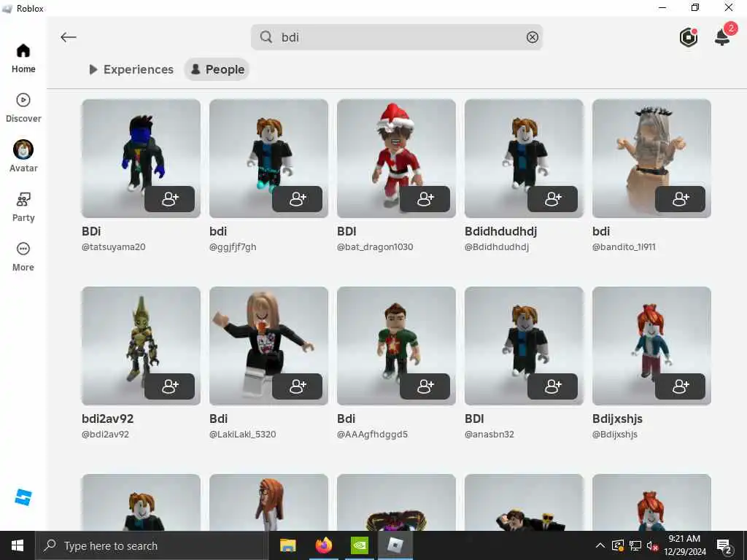Open Firefox from the taskbar
Screen dimensions: 747x560
pos(323,545)
